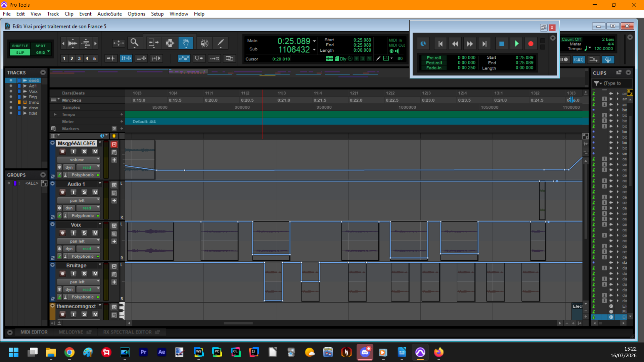Open the read automation mode on Bruitage
This screenshot has height=362, width=644.
88,289
